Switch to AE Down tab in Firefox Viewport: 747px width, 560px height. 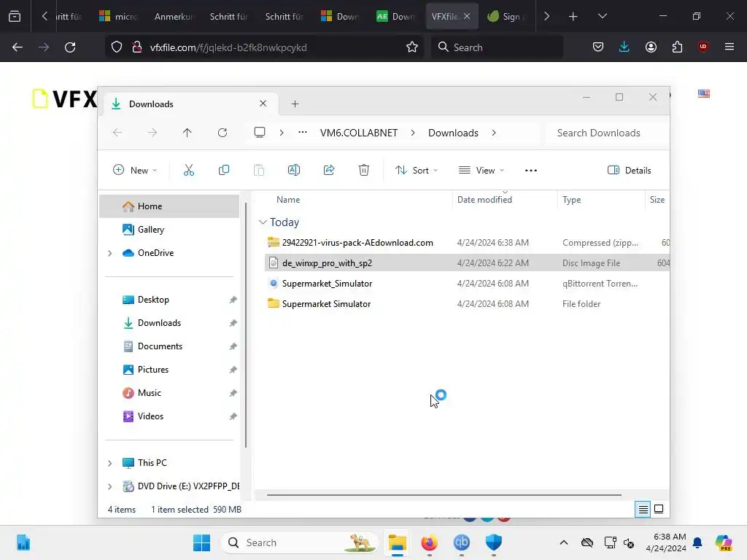(x=396, y=16)
